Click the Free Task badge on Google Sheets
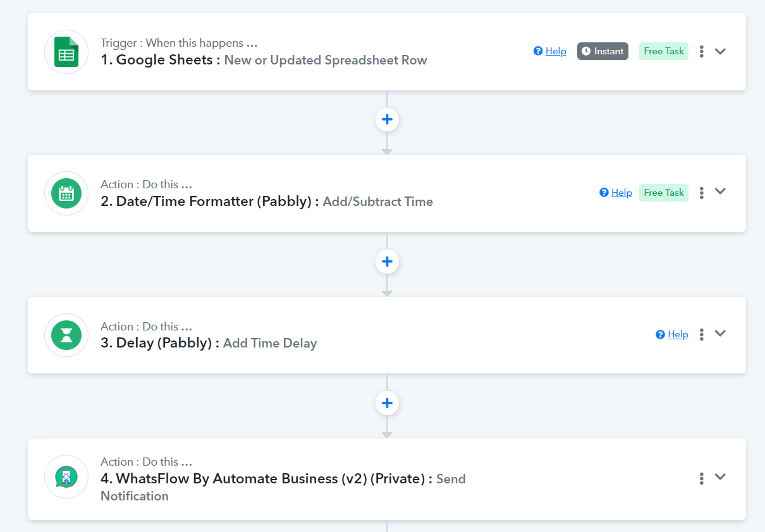The height and width of the screenshot is (532, 765). tap(664, 51)
